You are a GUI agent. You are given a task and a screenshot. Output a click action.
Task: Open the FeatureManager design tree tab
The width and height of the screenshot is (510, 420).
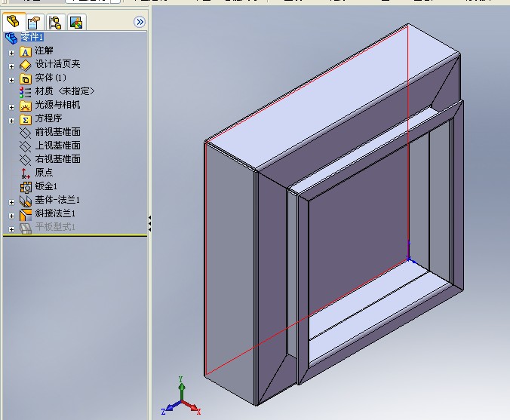pos(14,22)
